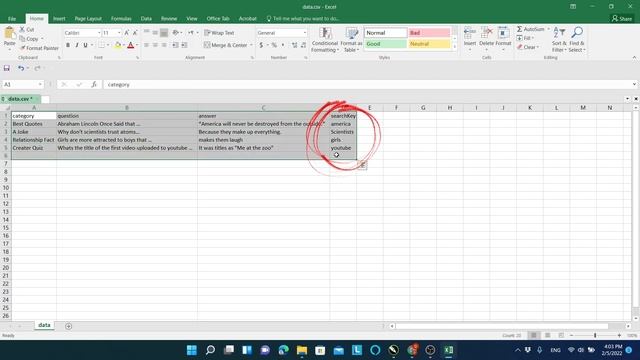Click Save icon in quick access toolbar
640x360 pixels.
pos(7,68)
